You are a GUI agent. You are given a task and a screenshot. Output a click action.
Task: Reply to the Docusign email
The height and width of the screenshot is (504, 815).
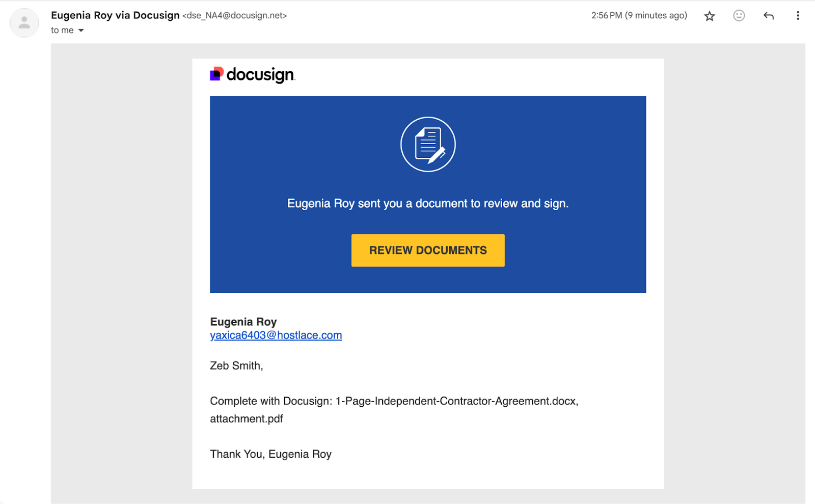tap(769, 16)
